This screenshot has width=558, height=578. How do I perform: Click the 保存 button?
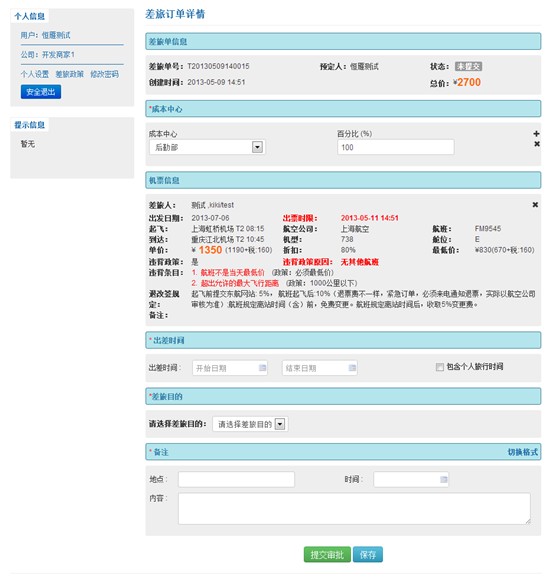point(368,554)
